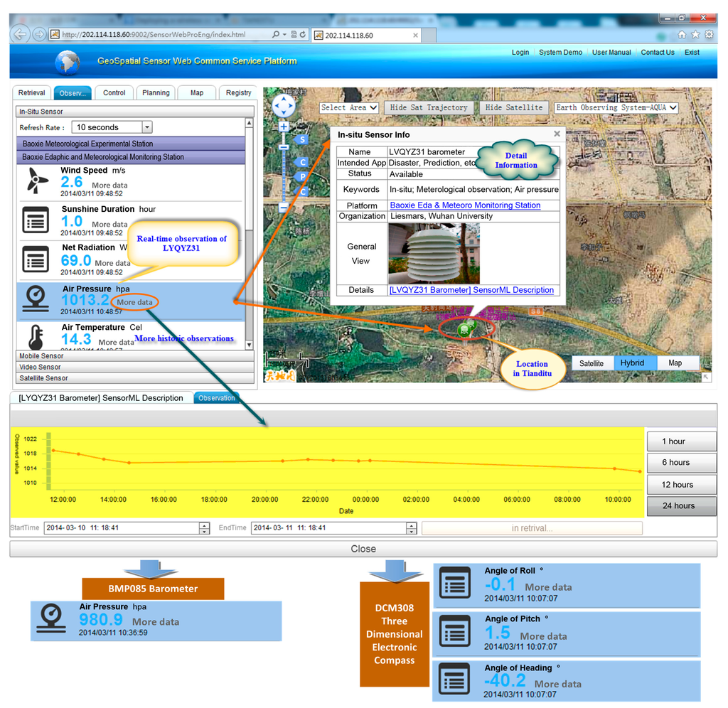This screenshot has height=708, width=728.
Task: Reload the page with the refresh icon
Action: click(x=303, y=34)
